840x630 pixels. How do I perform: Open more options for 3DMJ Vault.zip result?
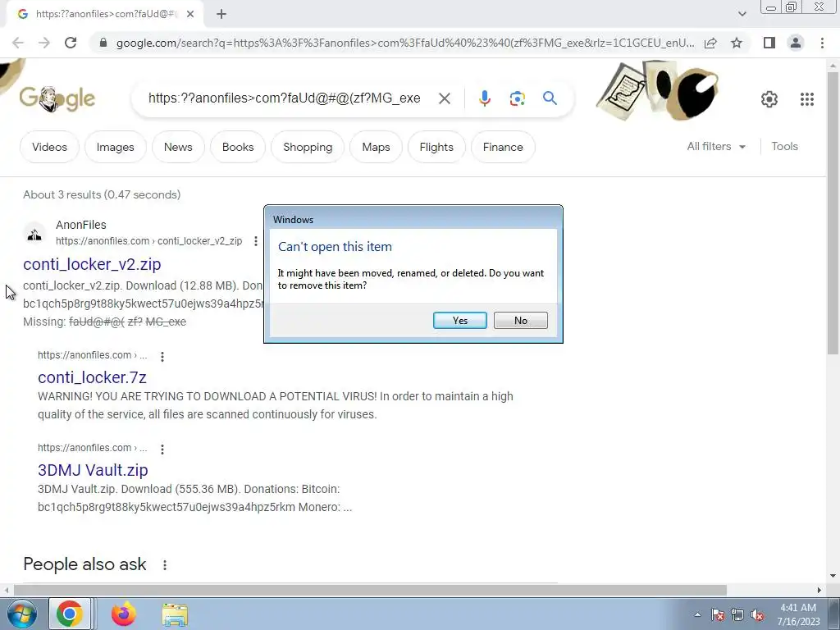[162, 449]
